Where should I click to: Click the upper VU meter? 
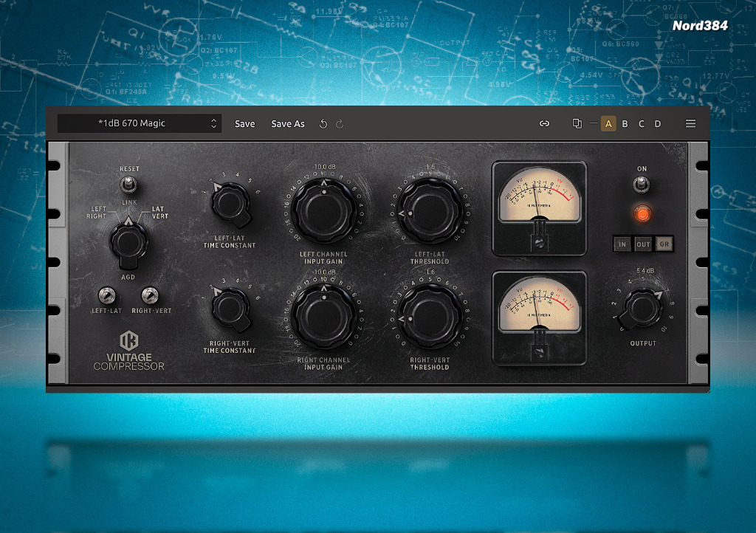point(539,207)
